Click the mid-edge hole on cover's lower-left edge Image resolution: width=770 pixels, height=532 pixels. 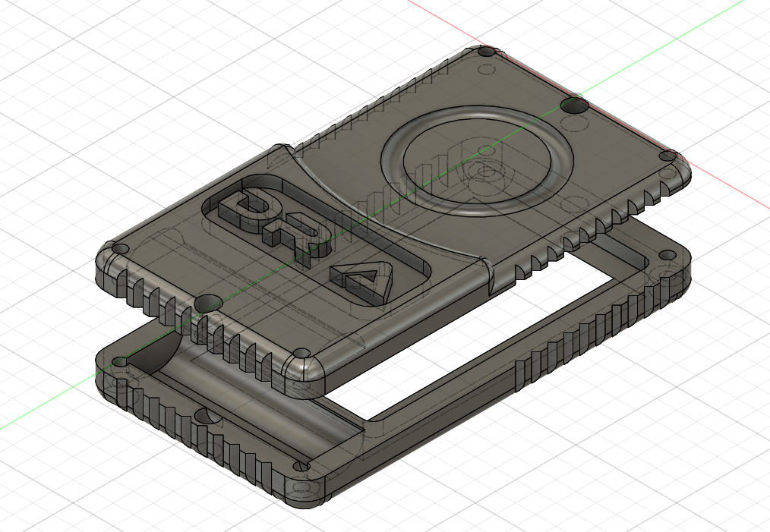pos(205,304)
